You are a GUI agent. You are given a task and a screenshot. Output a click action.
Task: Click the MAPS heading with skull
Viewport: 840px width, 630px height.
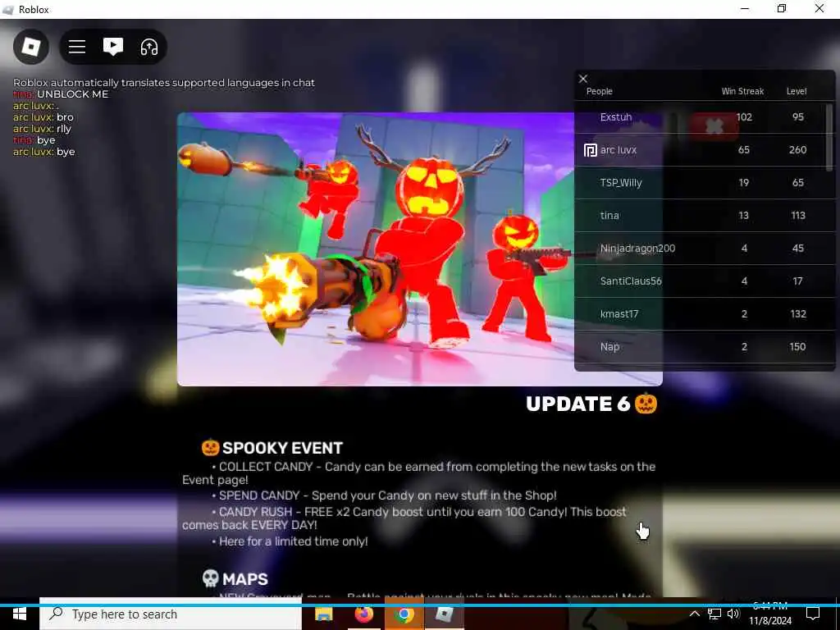point(235,579)
